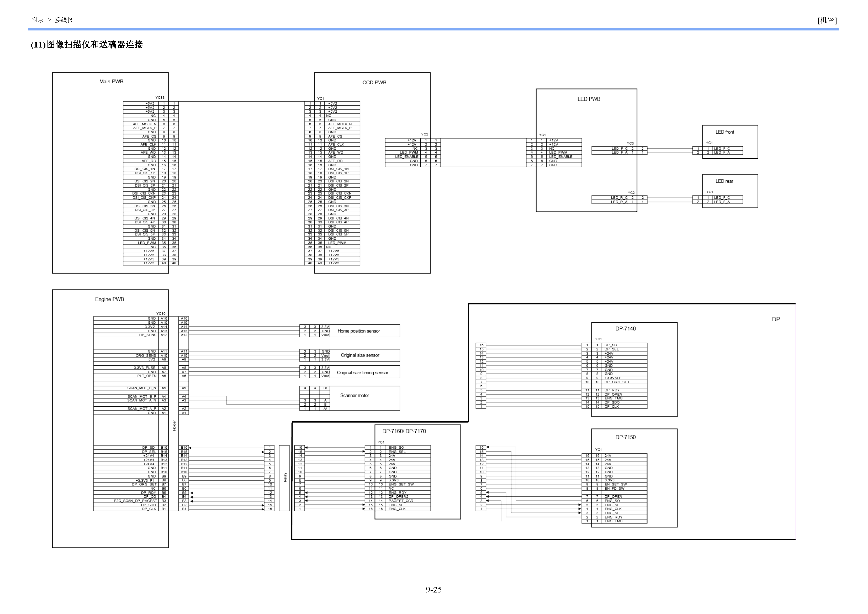The width and height of the screenshot is (868, 614).
Task: Click the LED rear block label
Action: pos(724,181)
